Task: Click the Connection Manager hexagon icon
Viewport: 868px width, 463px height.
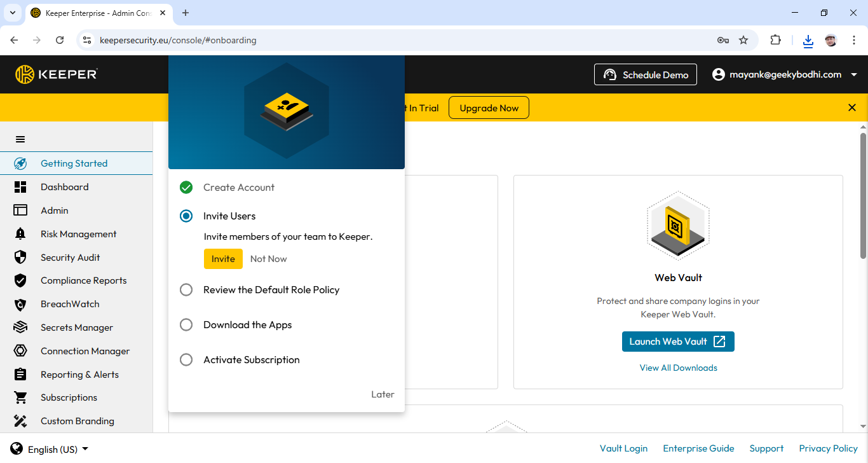Action: click(x=20, y=351)
